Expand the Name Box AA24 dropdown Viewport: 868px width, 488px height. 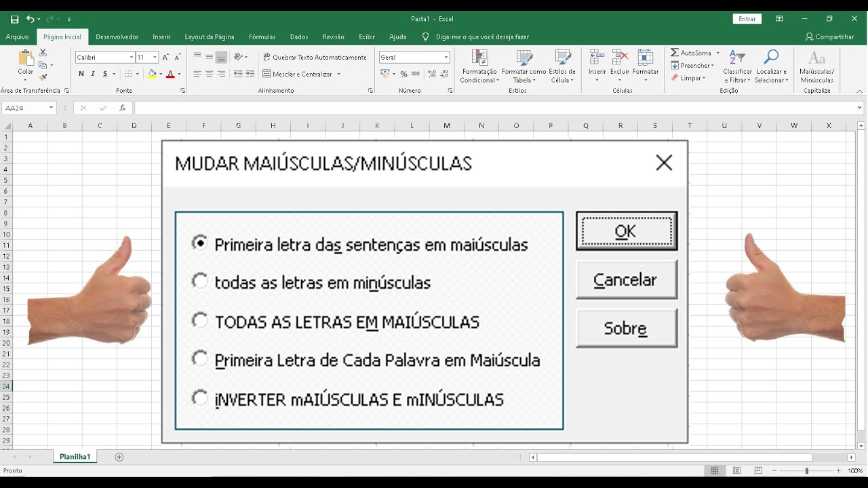coord(51,108)
